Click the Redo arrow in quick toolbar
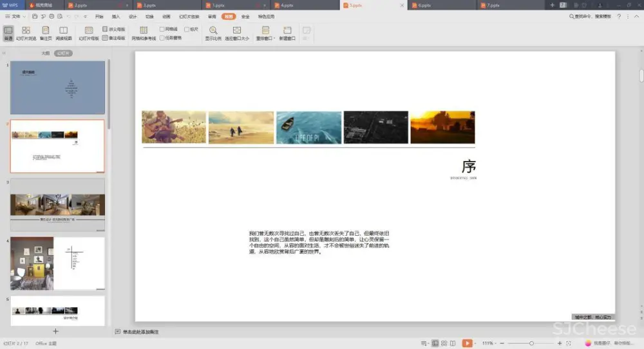 77,17
